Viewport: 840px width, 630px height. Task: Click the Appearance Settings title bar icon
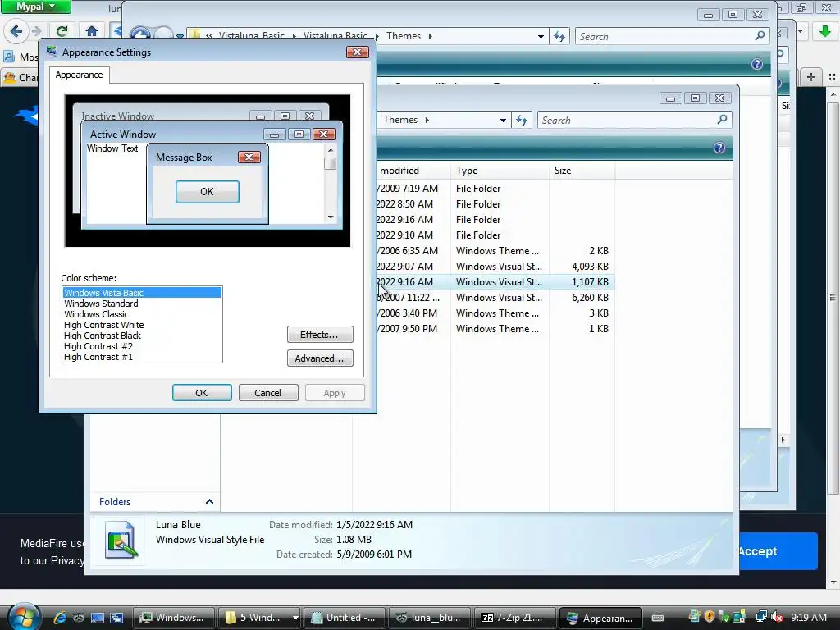click(x=52, y=52)
